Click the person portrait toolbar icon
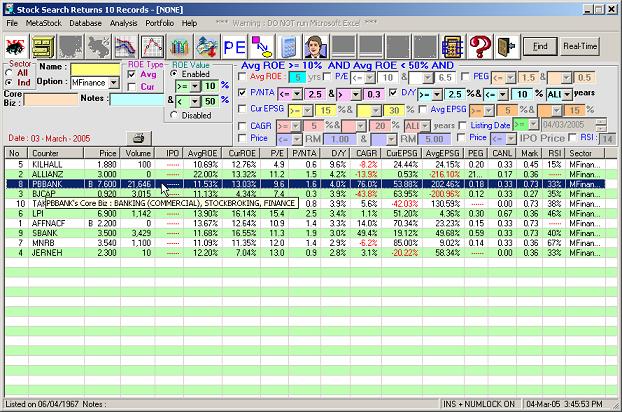 [x=315, y=45]
